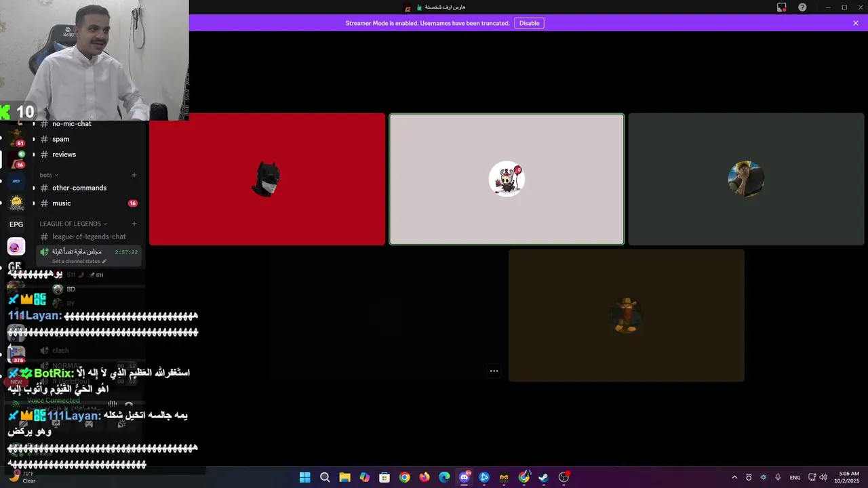Select the dark gray tile with man avatar

click(746, 179)
